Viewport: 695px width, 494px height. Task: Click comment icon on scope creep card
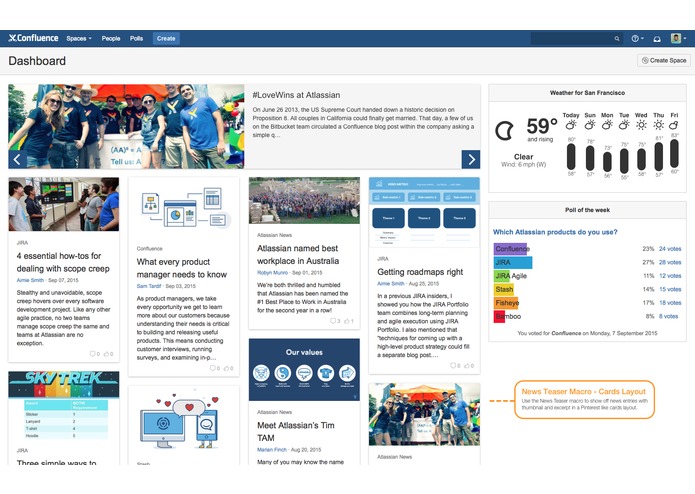pos(94,354)
